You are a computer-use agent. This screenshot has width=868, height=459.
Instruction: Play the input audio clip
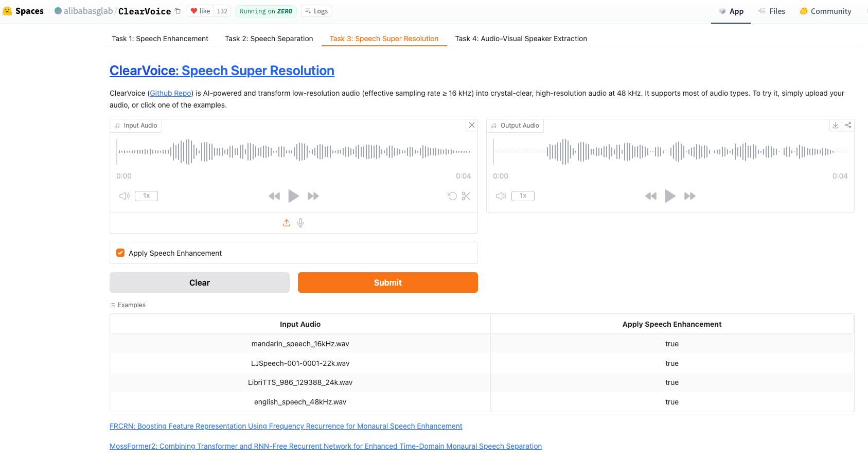coord(293,196)
